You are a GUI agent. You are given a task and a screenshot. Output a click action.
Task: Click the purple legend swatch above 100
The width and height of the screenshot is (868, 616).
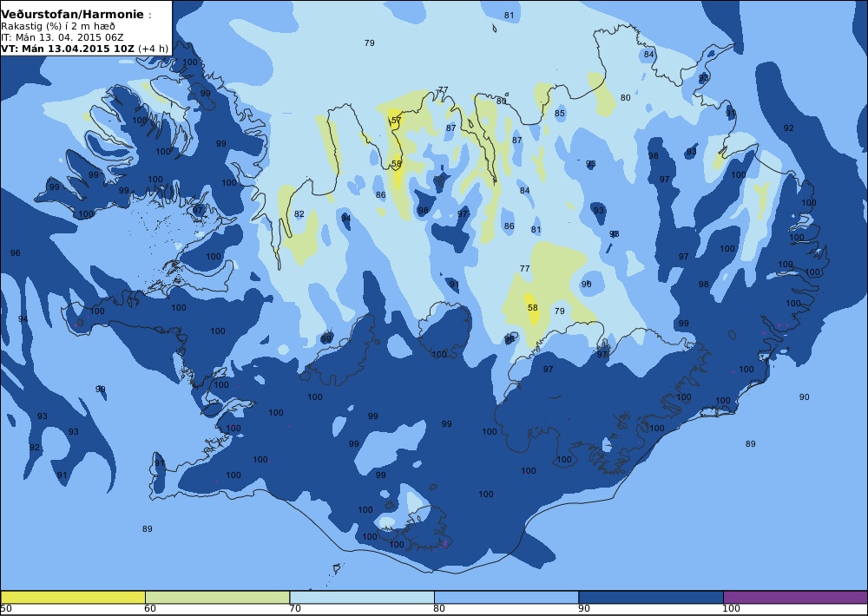point(795,597)
